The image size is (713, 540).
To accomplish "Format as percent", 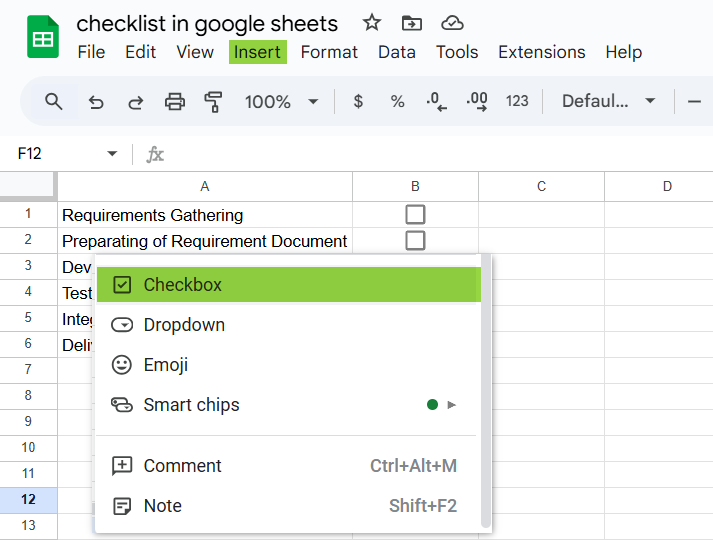I will pos(397,101).
